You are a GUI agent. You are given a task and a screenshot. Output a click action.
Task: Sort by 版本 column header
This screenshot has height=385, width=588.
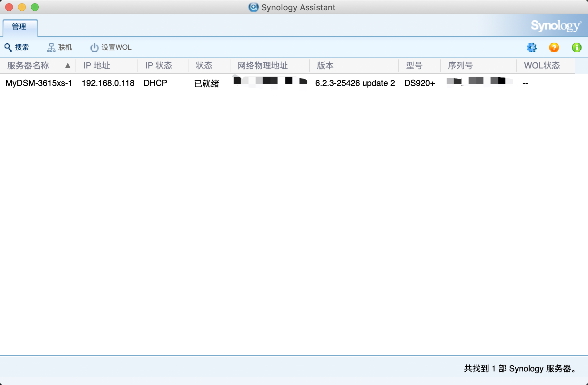point(354,66)
